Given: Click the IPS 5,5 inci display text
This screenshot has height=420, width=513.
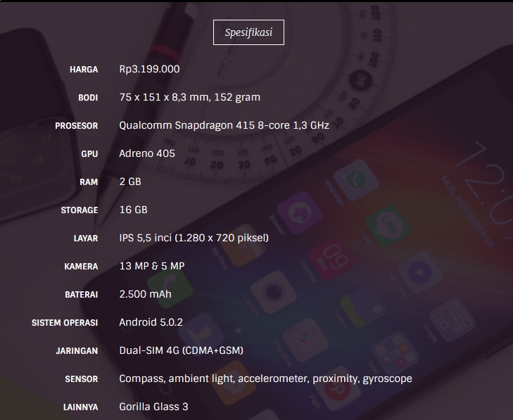Looking at the screenshot, I should [x=194, y=238].
